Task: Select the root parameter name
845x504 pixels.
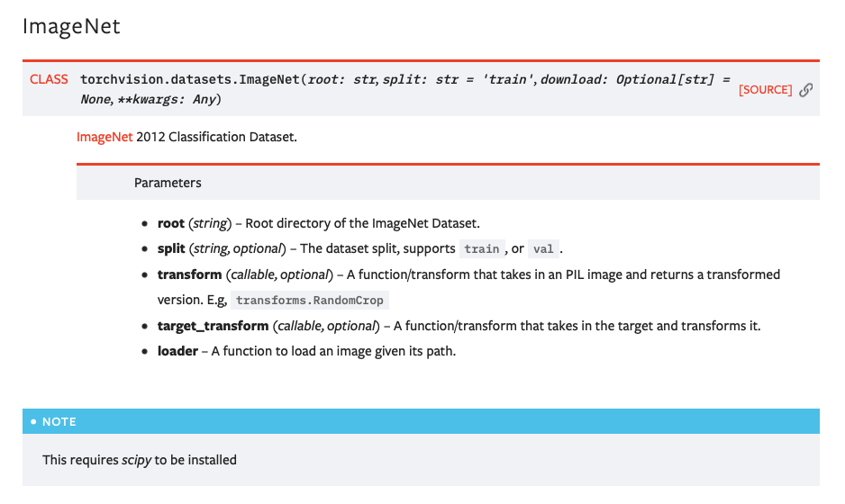Action: [171, 223]
